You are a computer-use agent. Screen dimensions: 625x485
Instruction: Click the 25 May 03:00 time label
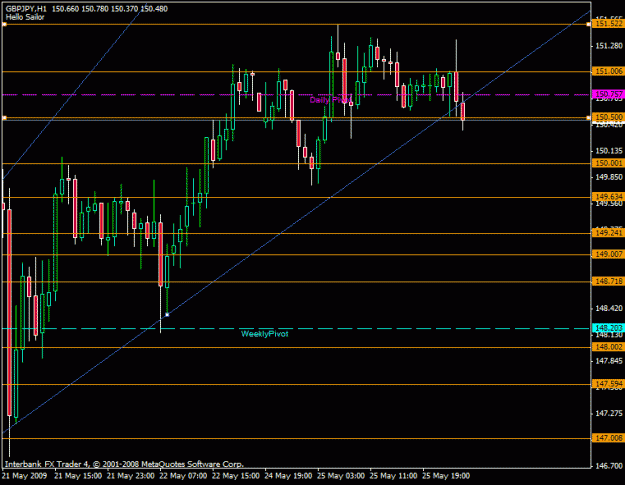click(341, 476)
